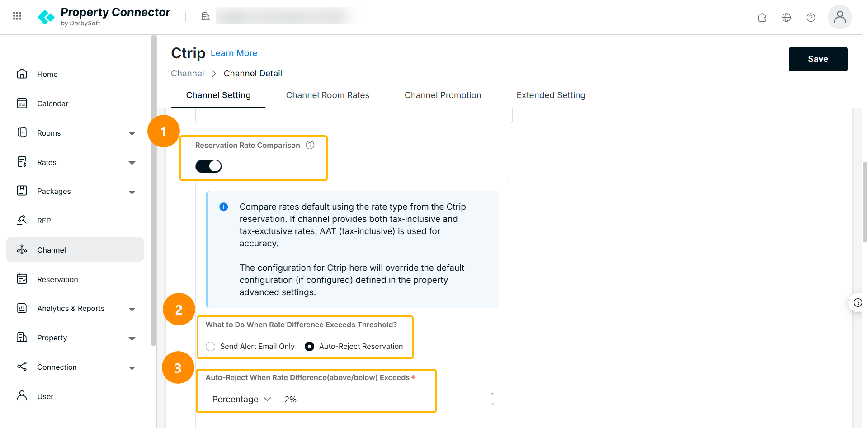
Task: Open Home in the sidebar
Action: (75, 74)
